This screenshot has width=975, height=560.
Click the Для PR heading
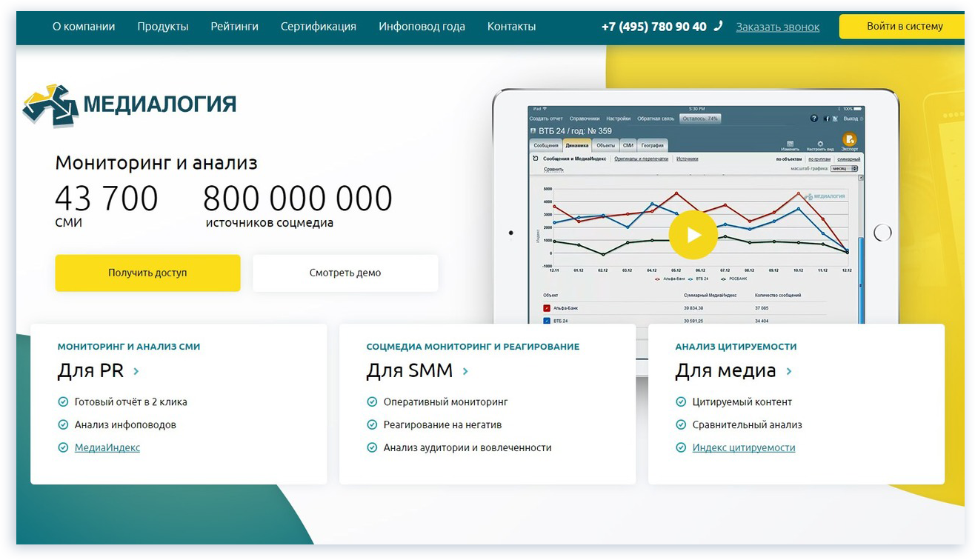(x=90, y=370)
